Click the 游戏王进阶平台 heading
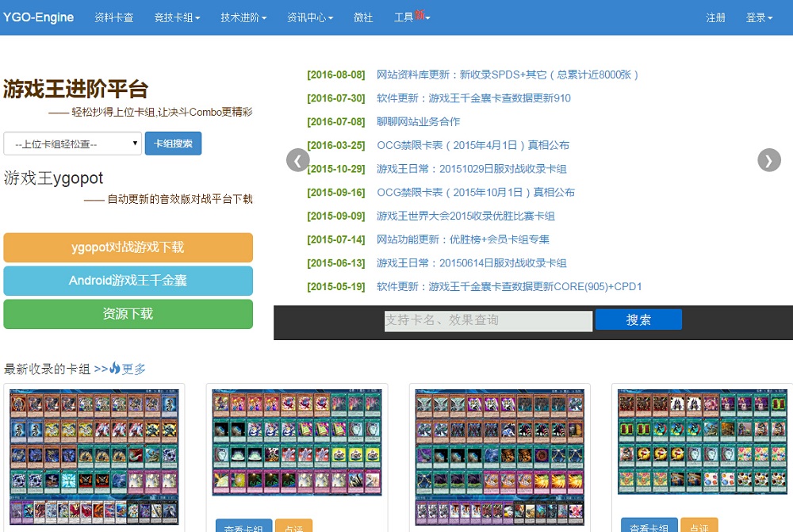793x532 pixels. 75,89
